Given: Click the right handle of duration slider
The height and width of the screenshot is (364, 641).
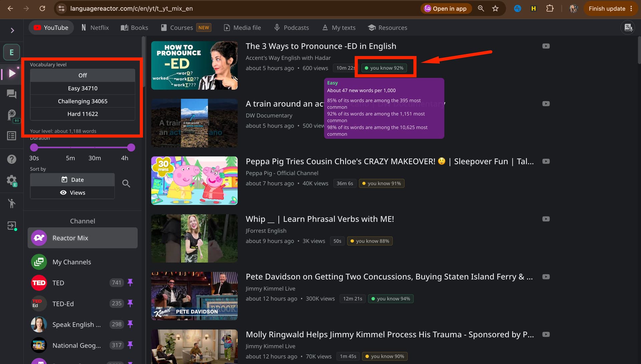Looking at the screenshot, I should pos(131,147).
